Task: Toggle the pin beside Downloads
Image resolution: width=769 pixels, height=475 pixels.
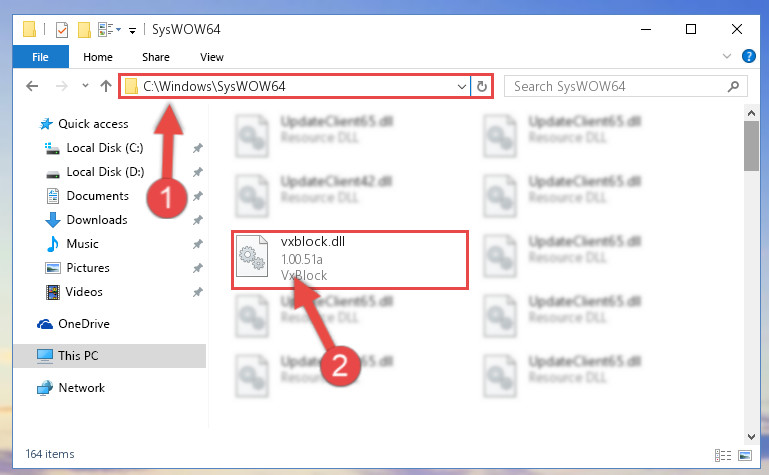Action: pyautogui.click(x=198, y=220)
